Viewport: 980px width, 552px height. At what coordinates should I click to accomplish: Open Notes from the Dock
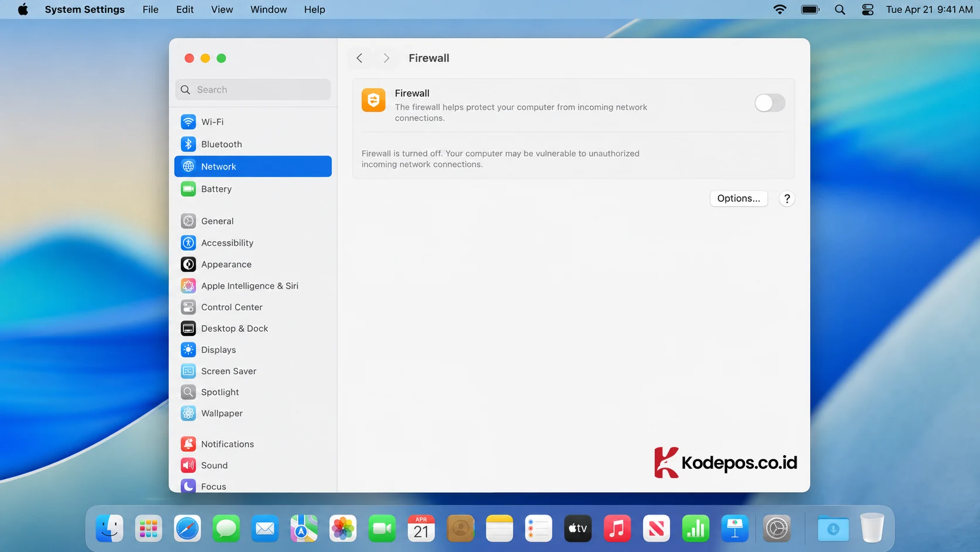point(499,529)
